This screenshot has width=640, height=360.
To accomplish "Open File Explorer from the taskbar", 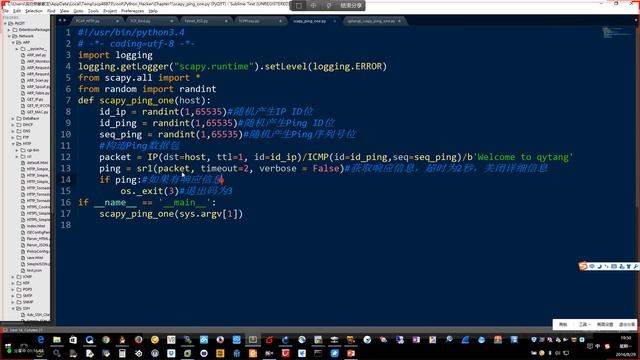I will point(57,340).
